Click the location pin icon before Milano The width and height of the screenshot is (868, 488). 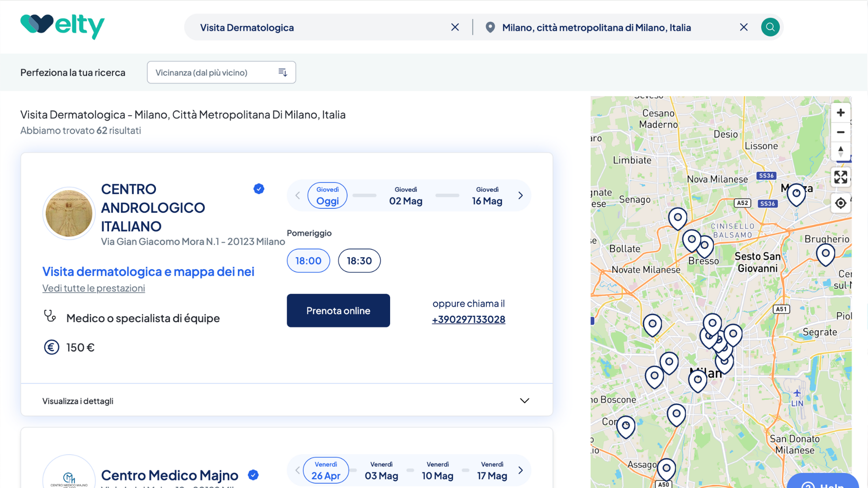(490, 28)
